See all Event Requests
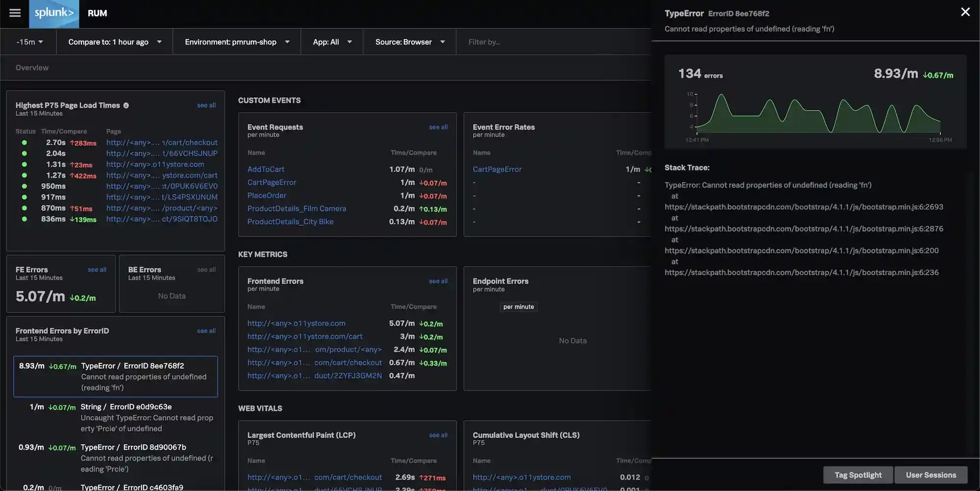 pos(438,127)
